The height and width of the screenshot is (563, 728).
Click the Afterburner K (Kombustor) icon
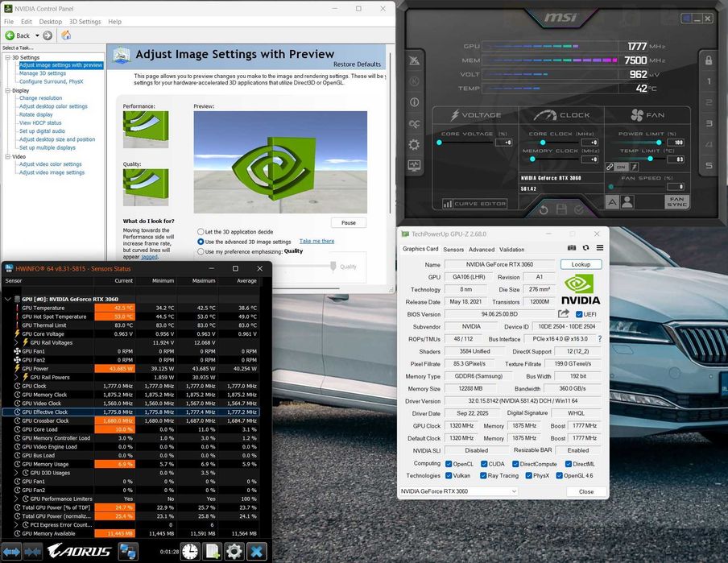pos(414,81)
